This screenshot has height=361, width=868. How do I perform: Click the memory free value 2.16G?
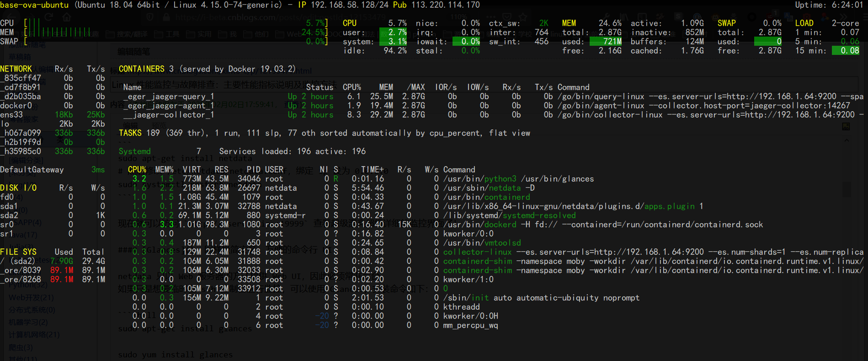(x=610, y=51)
